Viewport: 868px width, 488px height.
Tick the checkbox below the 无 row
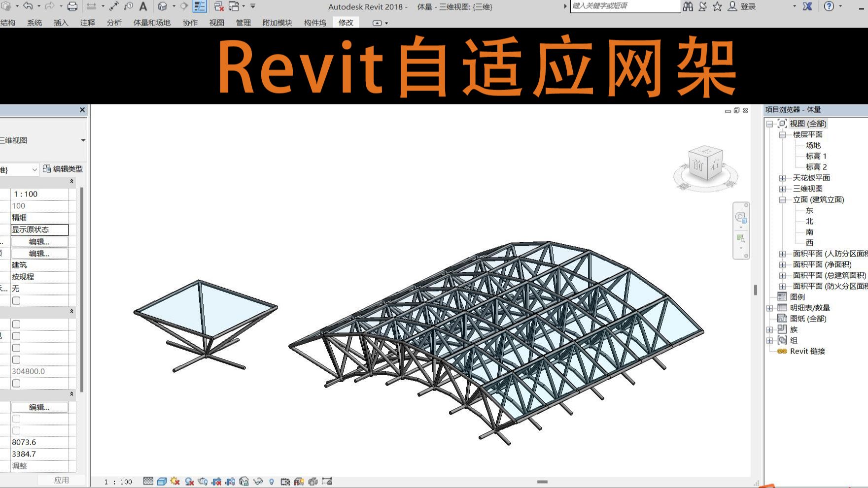pos(16,300)
